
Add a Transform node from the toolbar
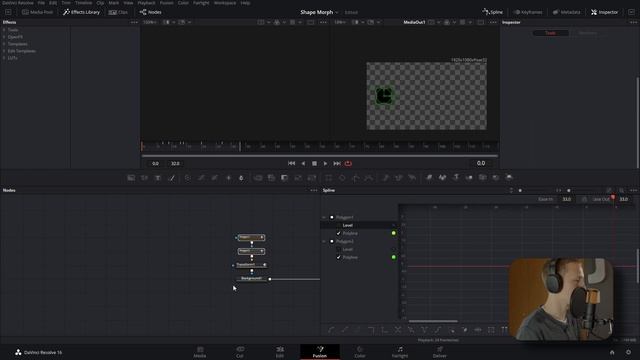[312, 178]
